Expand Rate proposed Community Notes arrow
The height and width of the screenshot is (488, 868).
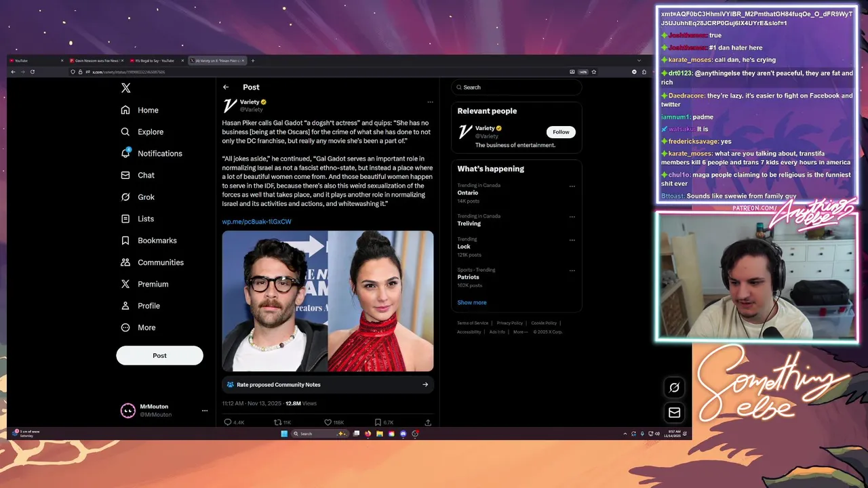tap(425, 384)
